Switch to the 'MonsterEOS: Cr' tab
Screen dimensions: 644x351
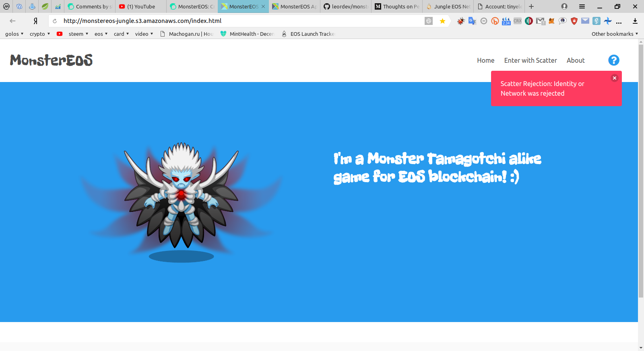192,6
